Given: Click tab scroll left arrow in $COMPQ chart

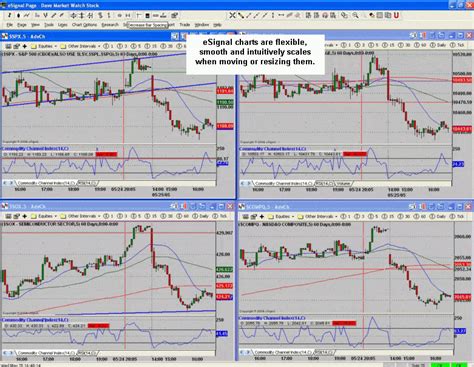Looking at the screenshot, I should coord(242,352).
